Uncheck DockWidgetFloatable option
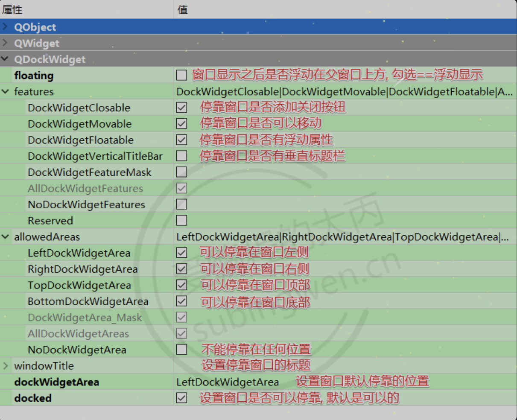Viewport: 517px width, 420px height. 181,140
